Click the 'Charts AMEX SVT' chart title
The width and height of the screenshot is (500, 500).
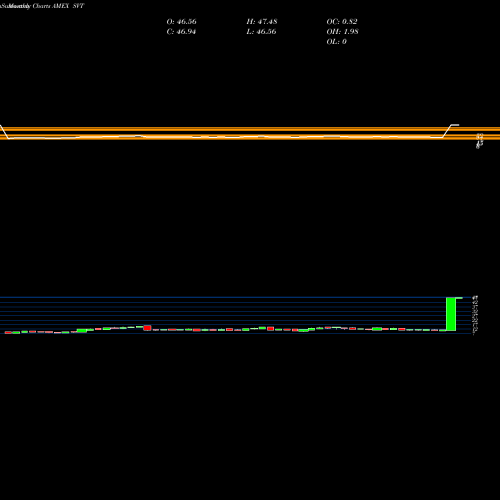tap(58, 6)
